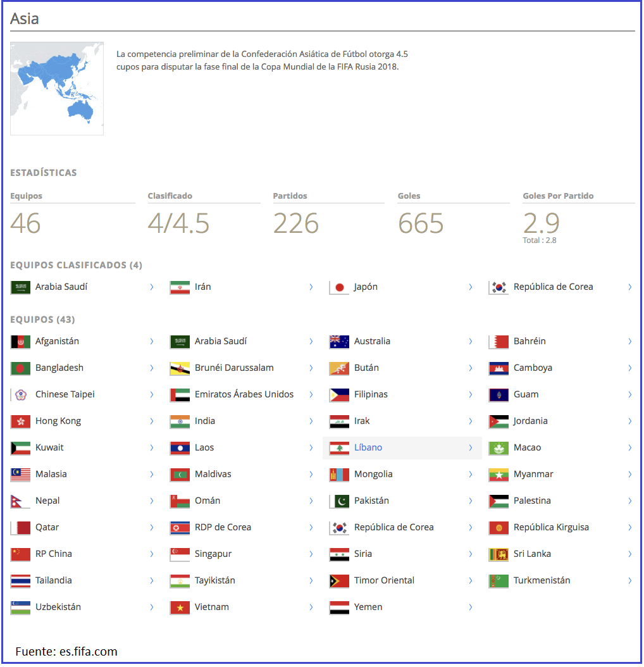
Task: Select the "EQUIPOS (43)" section heading
Action: [42, 320]
